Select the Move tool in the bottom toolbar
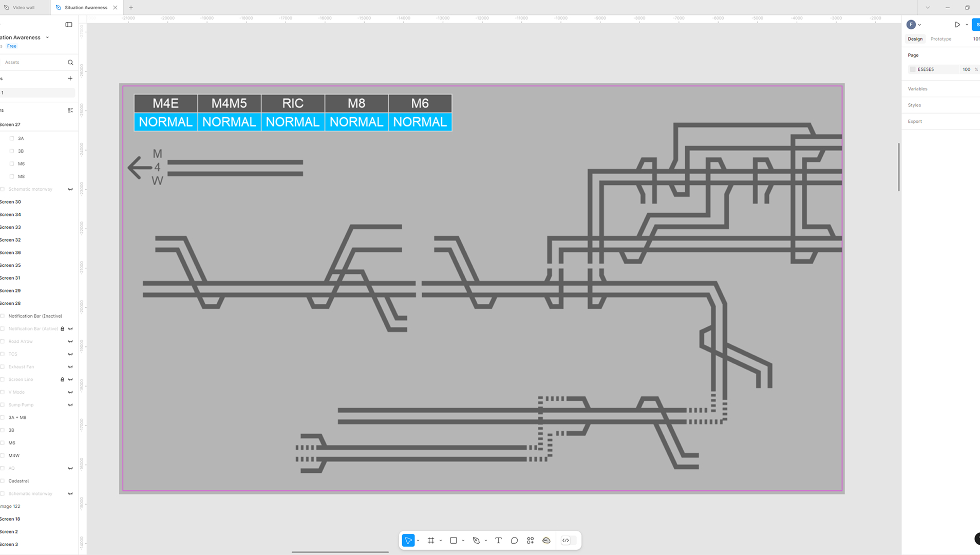 pyautogui.click(x=408, y=540)
